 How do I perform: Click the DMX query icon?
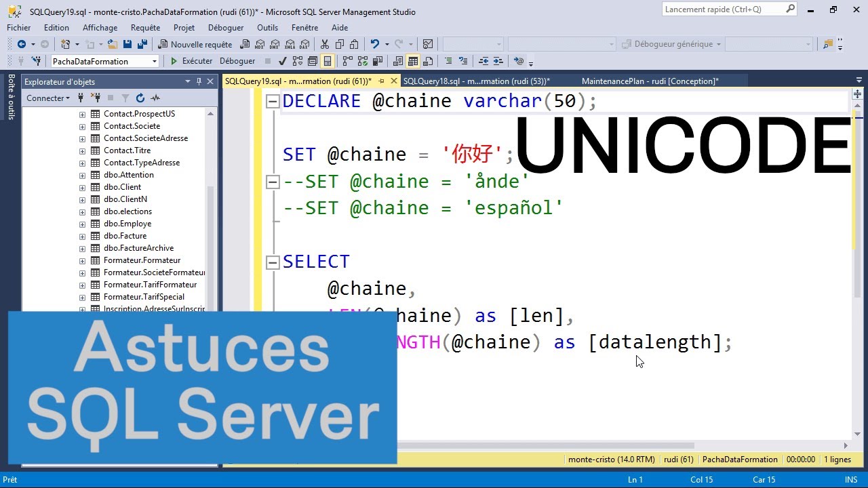(x=275, y=44)
